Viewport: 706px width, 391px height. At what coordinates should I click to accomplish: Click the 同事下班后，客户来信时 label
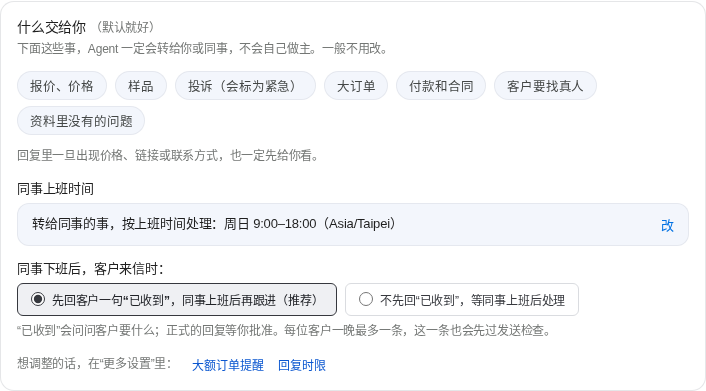(x=90, y=269)
